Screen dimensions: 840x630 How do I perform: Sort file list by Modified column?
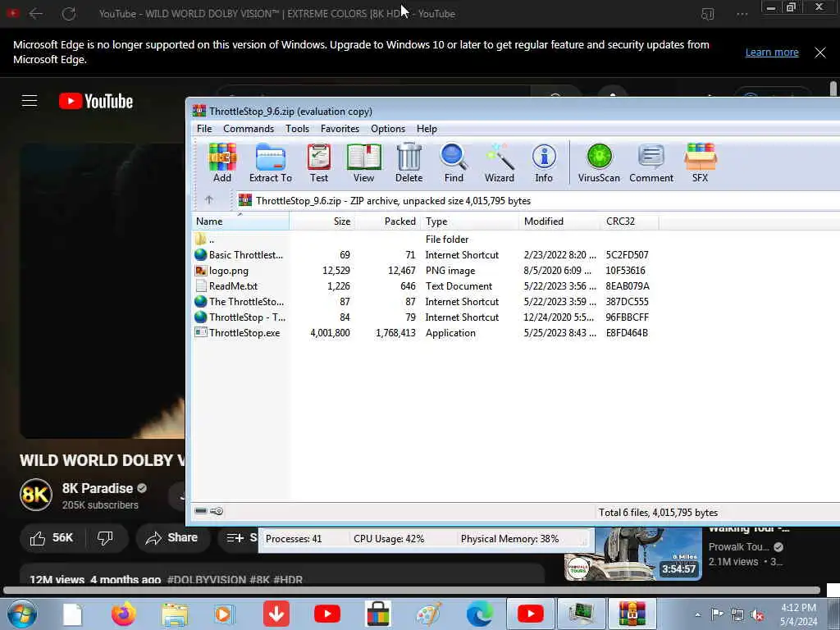point(559,221)
